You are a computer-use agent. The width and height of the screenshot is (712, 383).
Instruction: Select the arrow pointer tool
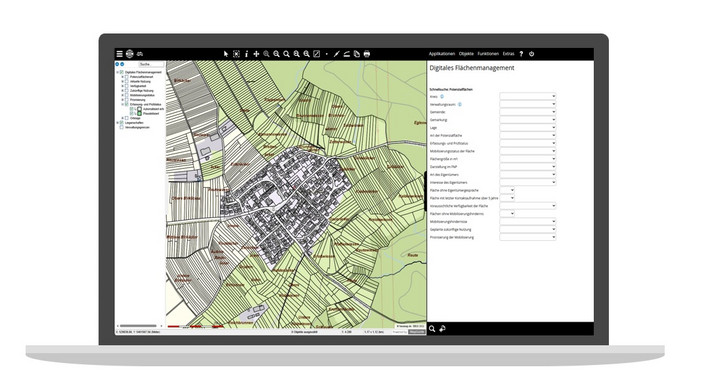tap(226, 54)
